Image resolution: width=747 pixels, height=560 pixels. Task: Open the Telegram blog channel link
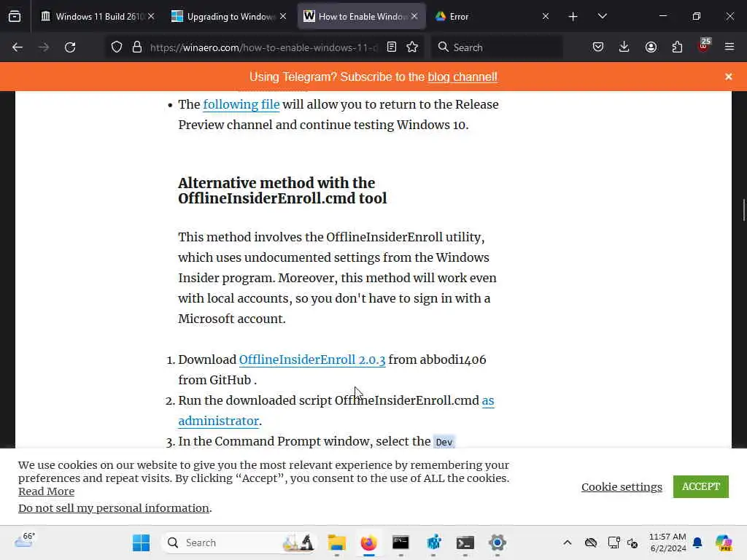462,77
